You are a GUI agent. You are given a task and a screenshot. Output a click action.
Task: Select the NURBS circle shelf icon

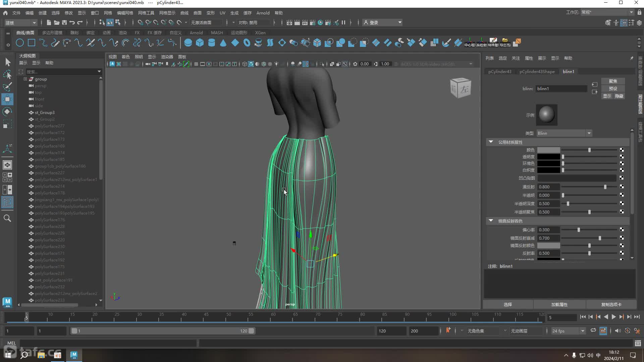[20, 43]
